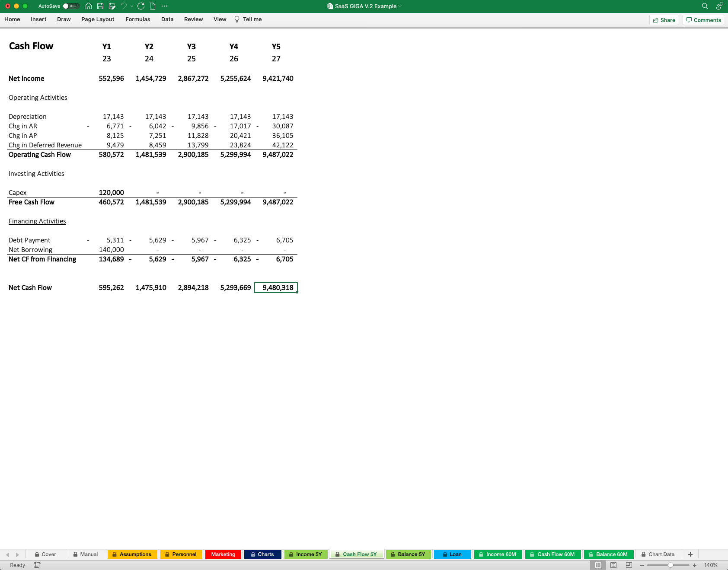Click the next sheet arrow

[x=17, y=554]
